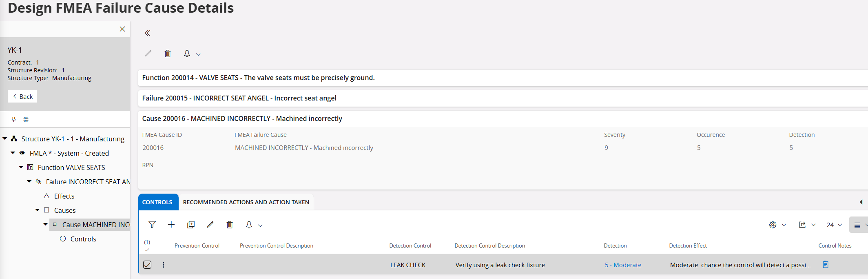Select the Controls node radio circle

tap(63, 239)
